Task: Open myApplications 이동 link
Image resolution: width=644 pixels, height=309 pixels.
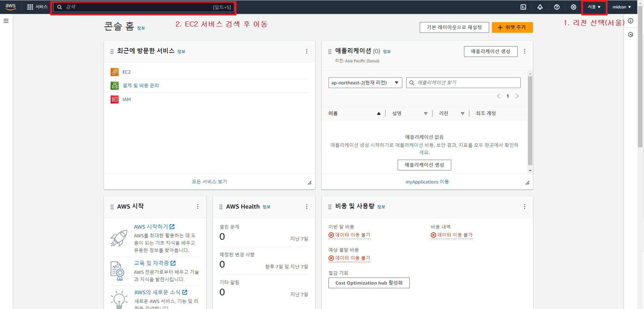Action: click(x=427, y=182)
